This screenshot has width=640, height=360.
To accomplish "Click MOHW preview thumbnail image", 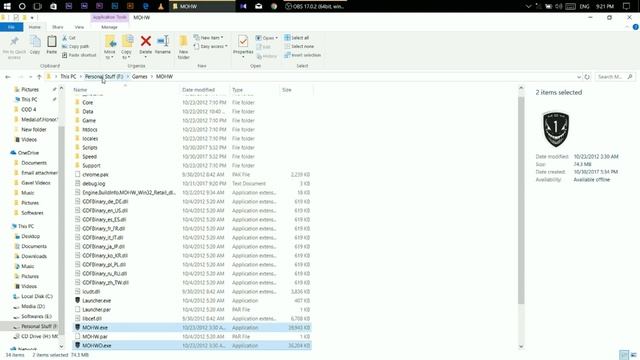I will click(x=556, y=129).
